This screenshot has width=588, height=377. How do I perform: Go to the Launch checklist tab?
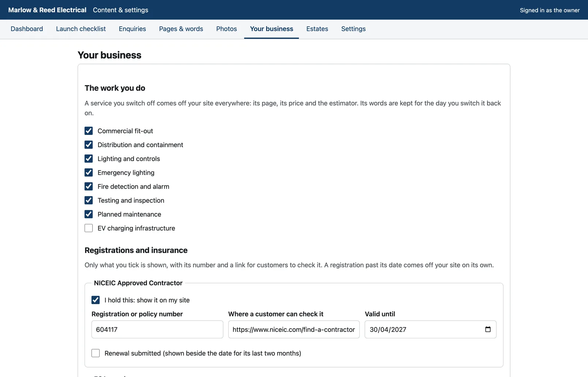click(81, 29)
